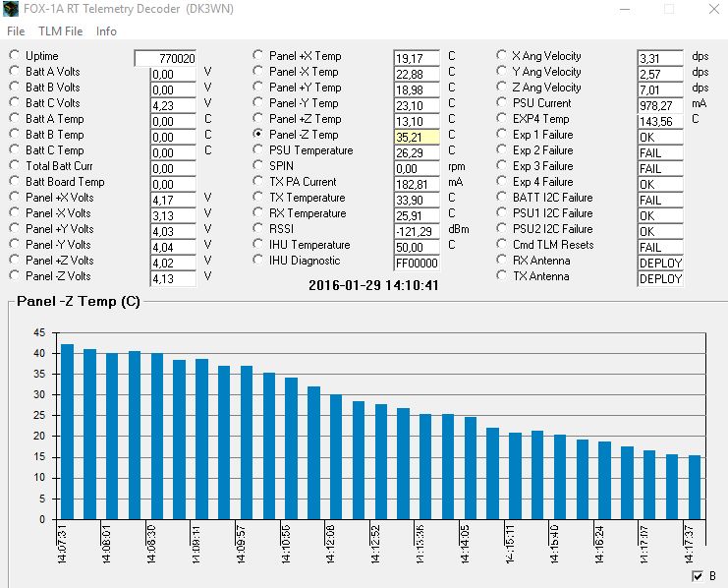Select the Exp 2 Failure radio button
This screenshot has height=588, width=728.
pos(501,149)
